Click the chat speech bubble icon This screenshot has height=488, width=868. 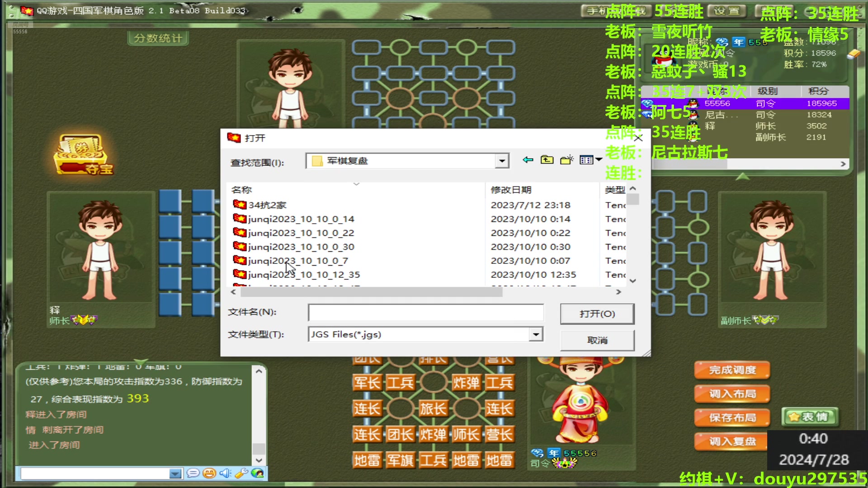click(193, 474)
